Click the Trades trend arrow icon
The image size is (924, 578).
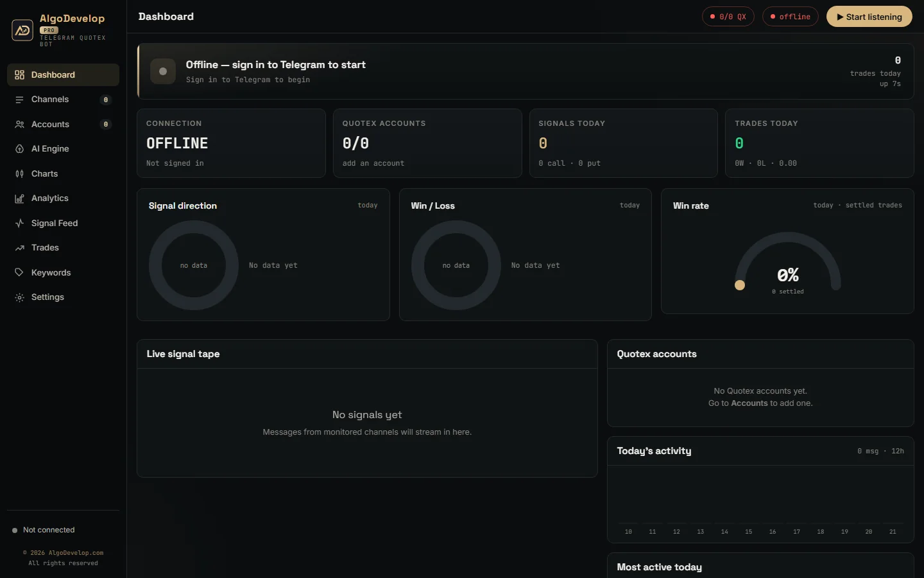(x=19, y=248)
